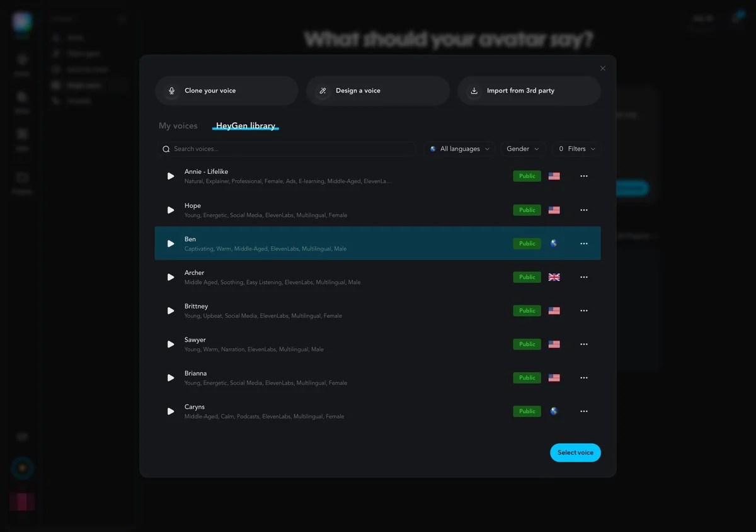Select the Caryns voice name
The width and height of the screenshot is (756, 532).
[195, 407]
